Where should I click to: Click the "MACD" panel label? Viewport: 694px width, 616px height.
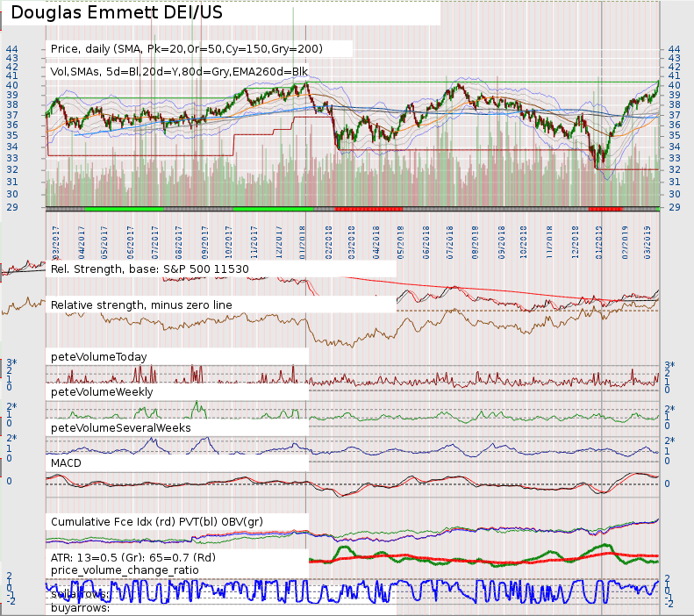[66, 463]
